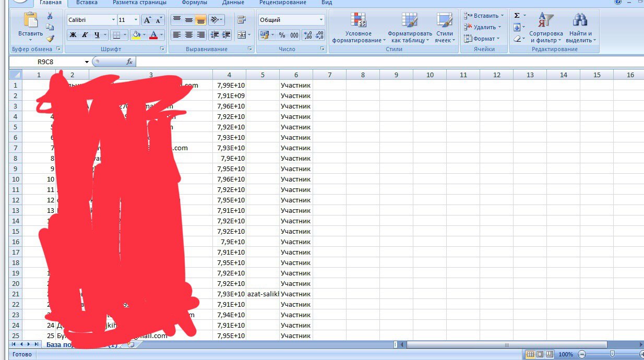Toggle wrap text icon
The width and height of the screenshot is (644, 360).
coord(241,20)
